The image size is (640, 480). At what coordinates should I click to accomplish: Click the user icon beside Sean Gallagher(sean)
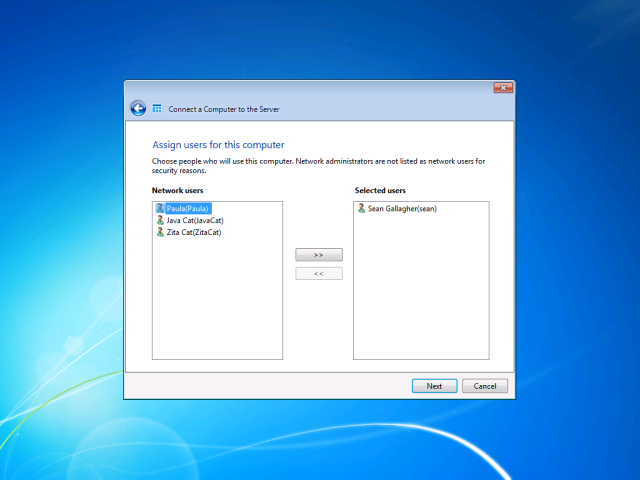tap(361, 208)
